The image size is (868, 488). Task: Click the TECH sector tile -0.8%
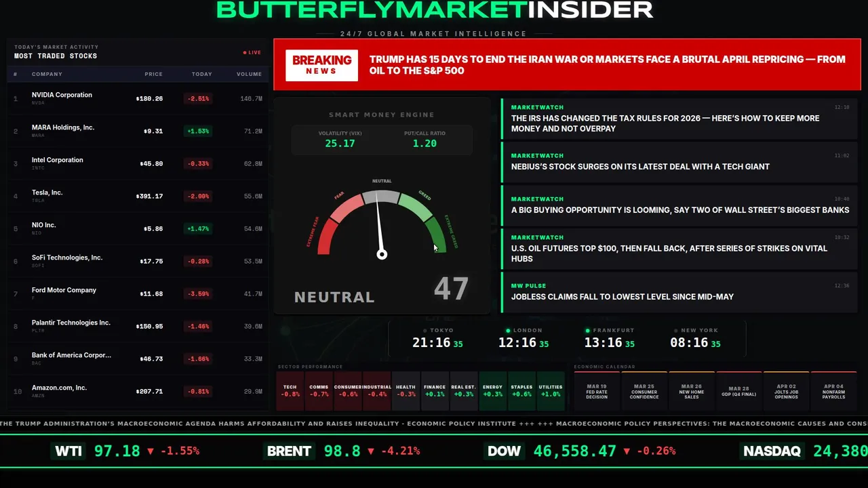(290, 390)
